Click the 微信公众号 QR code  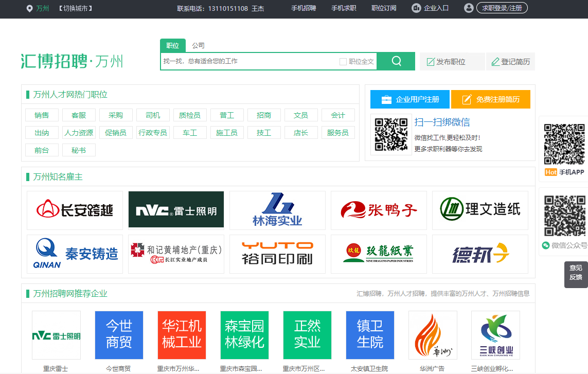pyautogui.click(x=564, y=216)
